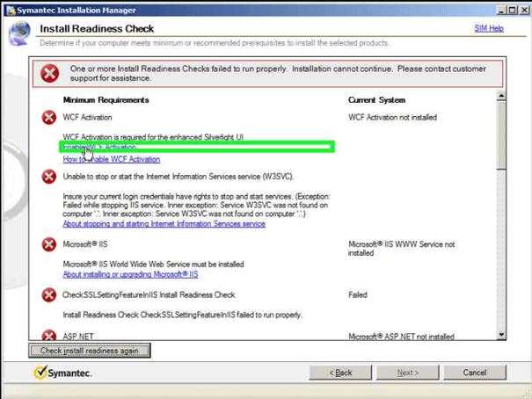Click the red error icon beside WCF Activation
Viewport: 532px width, 399px height.
(49, 118)
